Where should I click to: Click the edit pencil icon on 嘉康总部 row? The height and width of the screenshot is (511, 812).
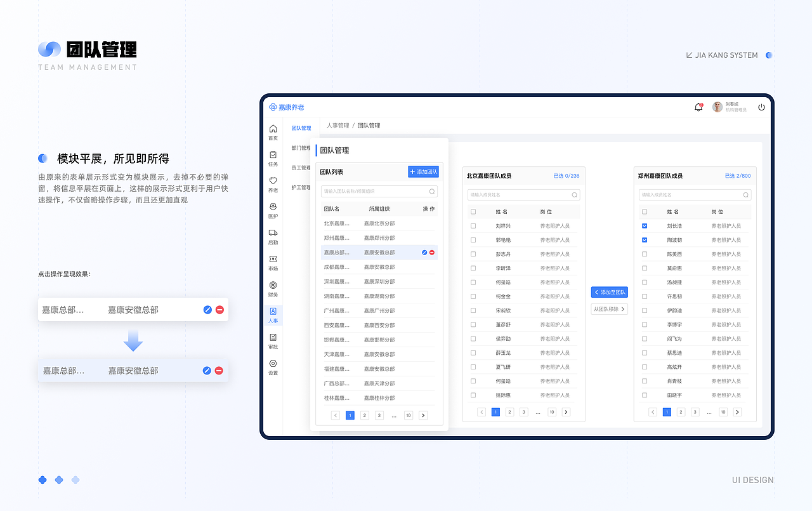click(424, 252)
